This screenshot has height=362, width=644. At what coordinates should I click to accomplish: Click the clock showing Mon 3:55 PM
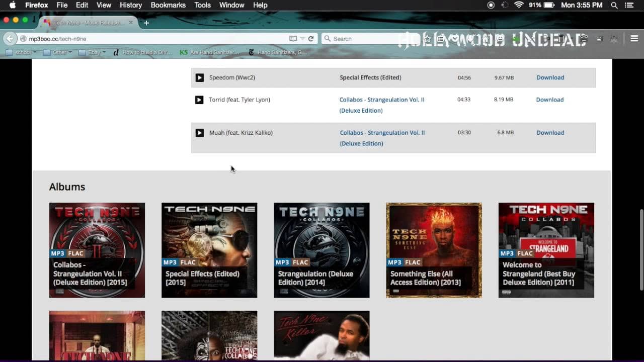point(582,5)
